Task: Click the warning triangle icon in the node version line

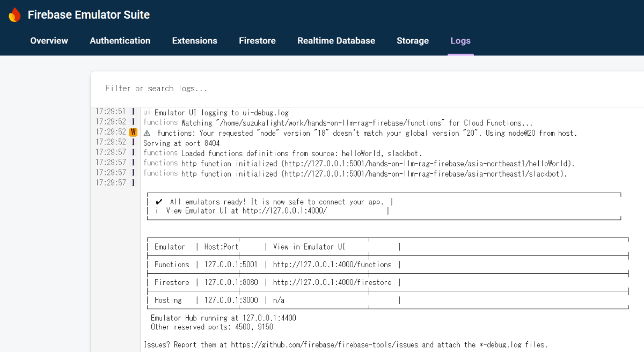Action: (147, 133)
